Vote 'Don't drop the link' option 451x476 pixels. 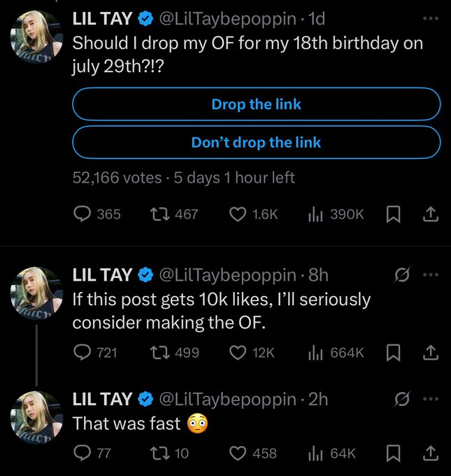[x=256, y=143]
